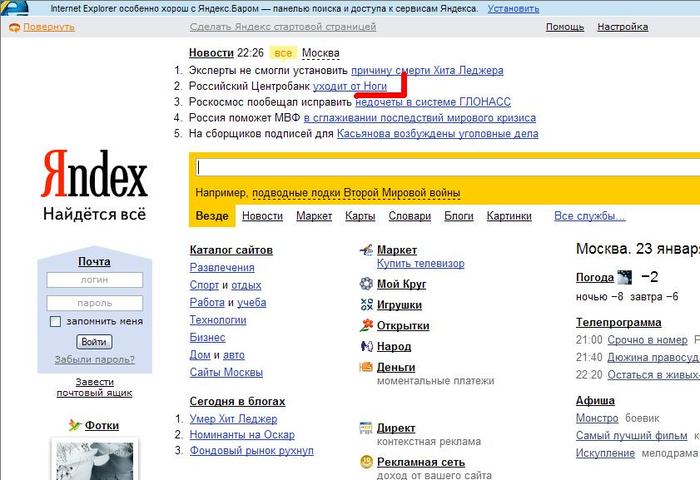This screenshot has height=480, width=700.
Task: Open the Сайты Москвы link
Action: pos(226,372)
